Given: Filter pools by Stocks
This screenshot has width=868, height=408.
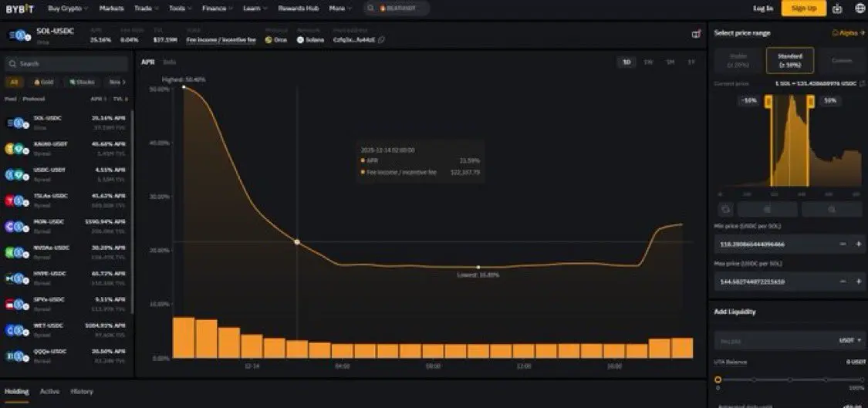Looking at the screenshot, I should pos(82,82).
